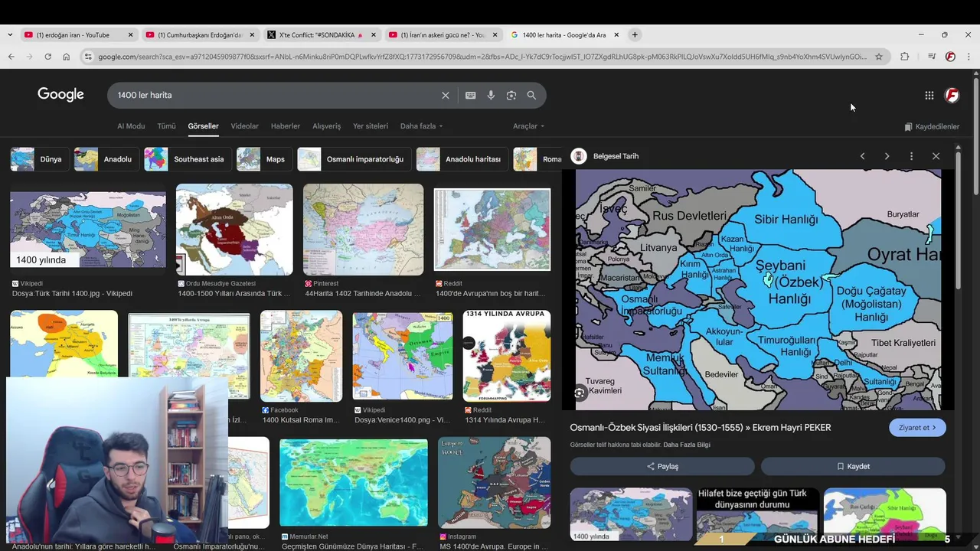Expand the Daha fazla dropdown
Viewport: 980px width, 551px height.
[421, 126]
